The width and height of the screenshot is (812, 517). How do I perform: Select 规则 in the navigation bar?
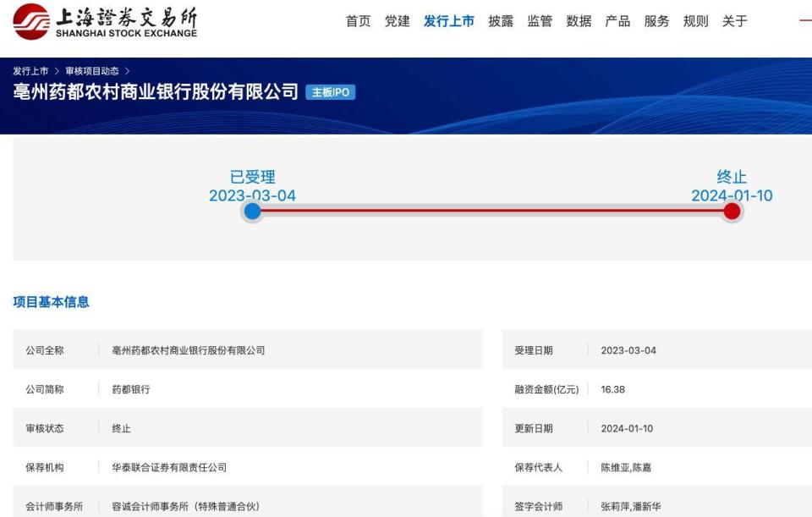694,20
